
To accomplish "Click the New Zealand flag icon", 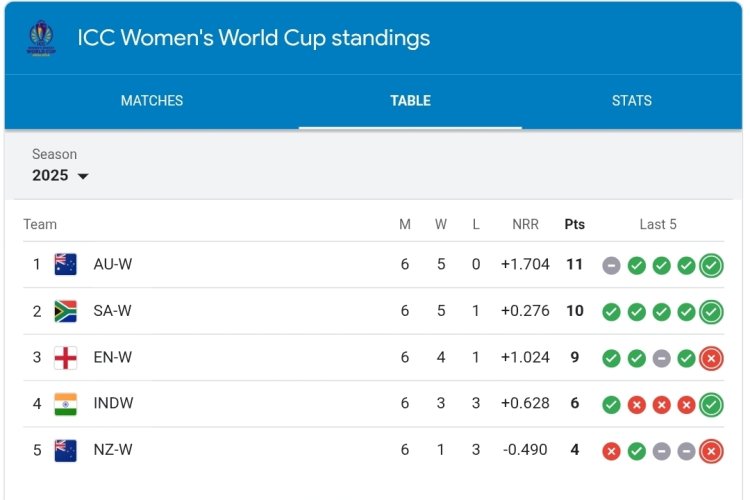I will tap(66, 450).
